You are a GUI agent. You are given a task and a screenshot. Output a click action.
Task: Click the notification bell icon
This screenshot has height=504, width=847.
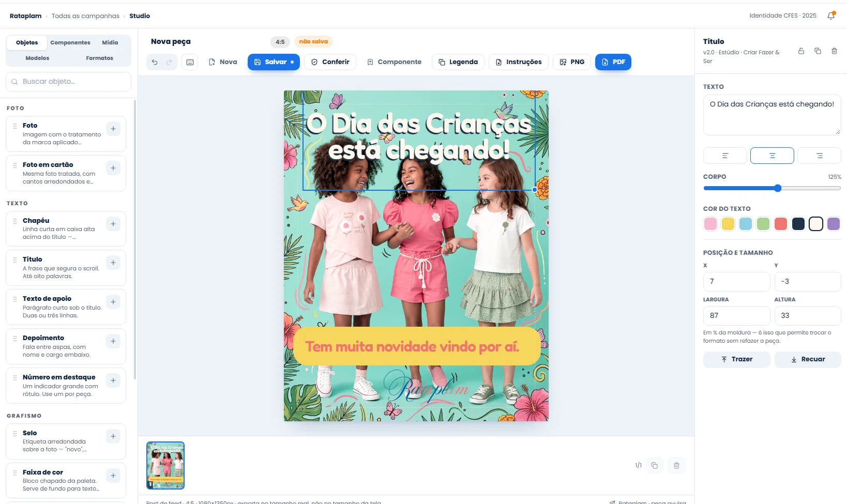pyautogui.click(x=831, y=16)
